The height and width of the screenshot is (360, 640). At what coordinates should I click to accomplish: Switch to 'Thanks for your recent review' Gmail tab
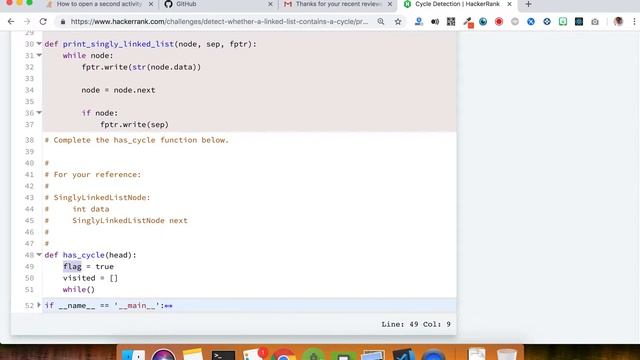(x=339, y=4)
